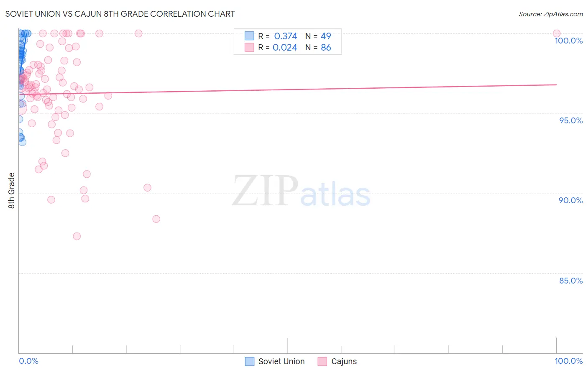Click the 100.0% y-axis tick label

569,41
